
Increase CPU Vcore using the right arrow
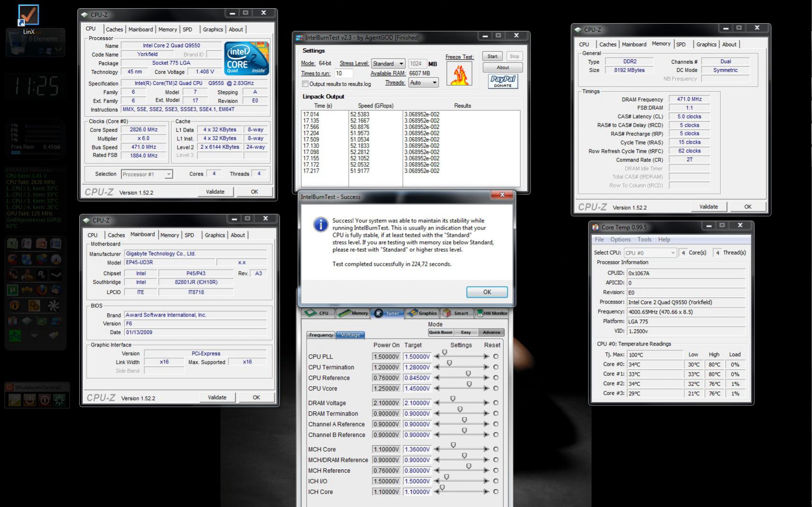(486, 388)
